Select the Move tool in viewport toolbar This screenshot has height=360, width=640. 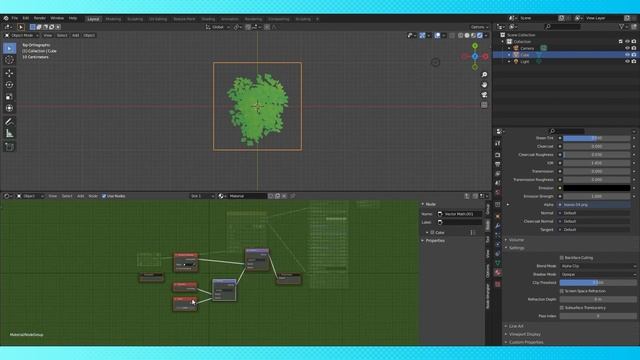tap(9, 73)
